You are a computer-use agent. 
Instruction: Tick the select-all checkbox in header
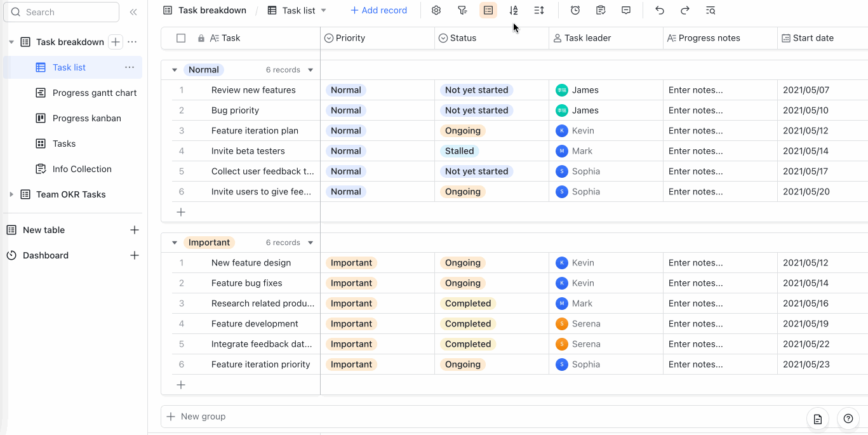[181, 38]
